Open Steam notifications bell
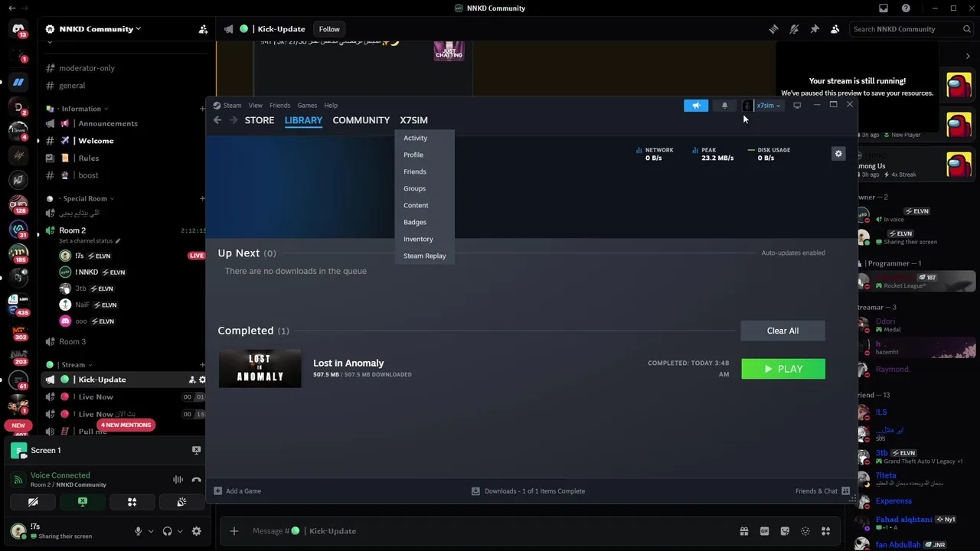This screenshot has height=551, width=980. tap(724, 106)
